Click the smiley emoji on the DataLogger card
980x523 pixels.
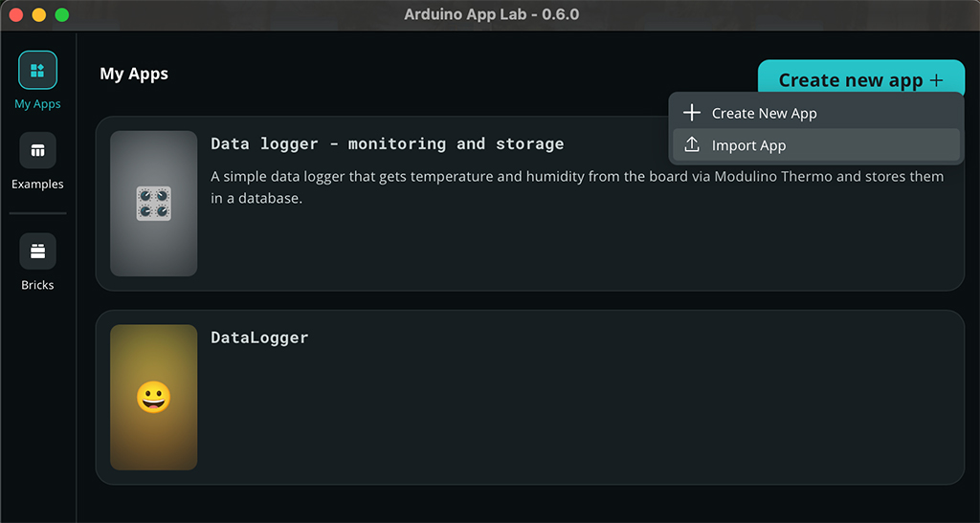153,397
